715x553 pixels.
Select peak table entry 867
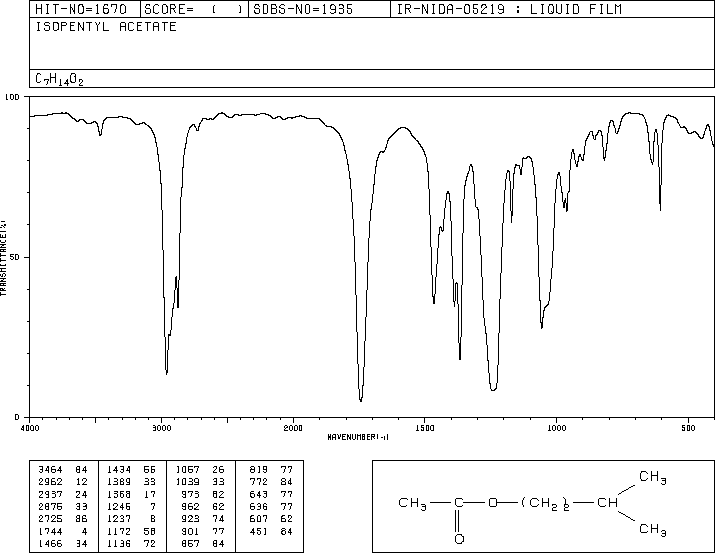202,543
